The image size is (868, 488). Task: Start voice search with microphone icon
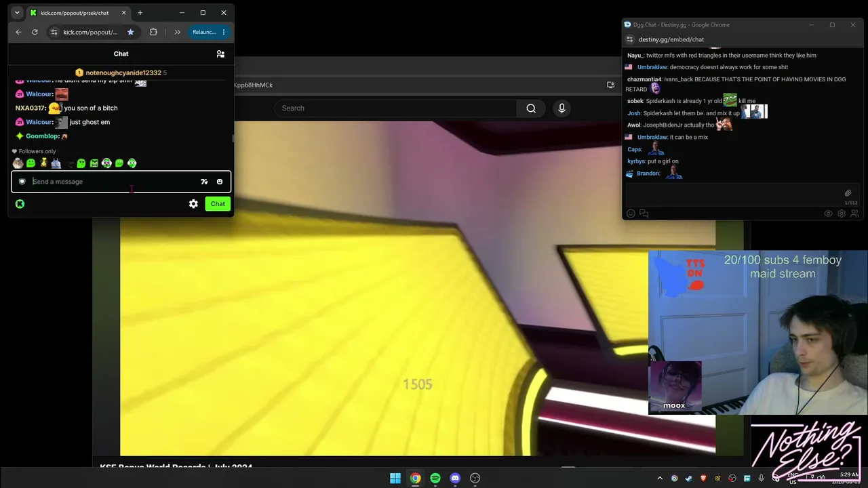point(561,108)
